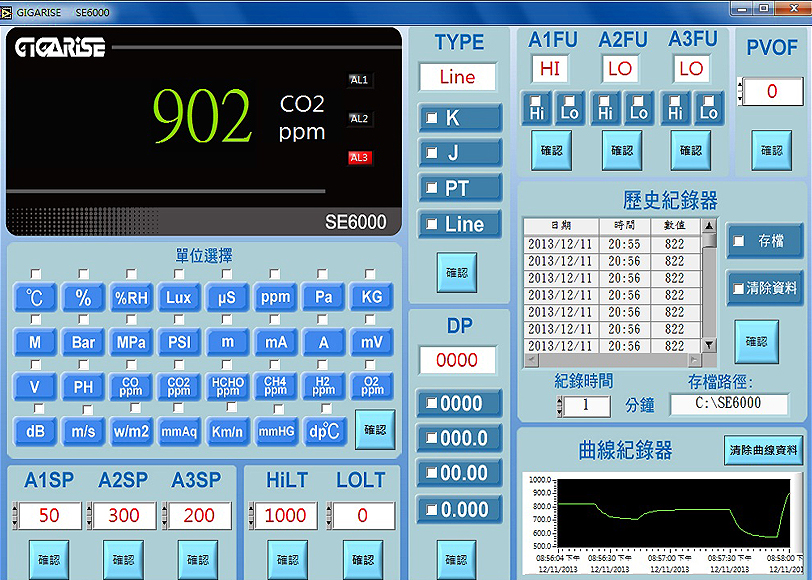The image size is (812, 580).
Task: Check the 0.000 decimal point option
Action: [x=431, y=510]
